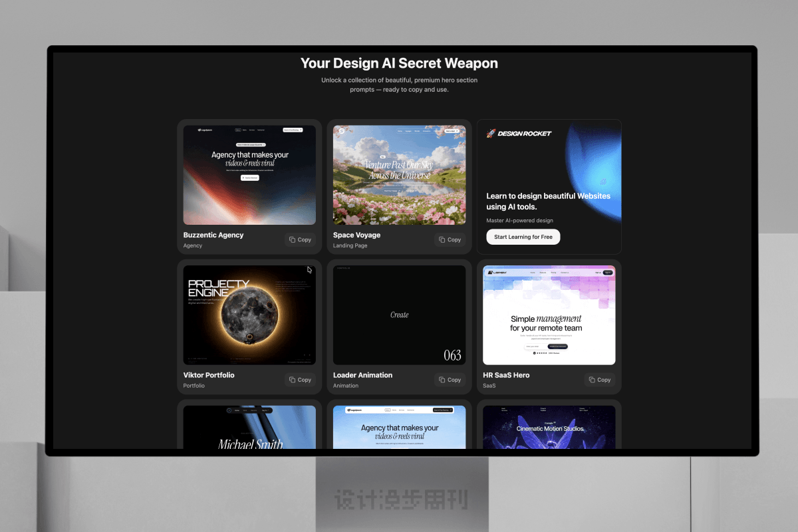
Task: Click the HR SaaS Hero title
Action: tap(506, 375)
